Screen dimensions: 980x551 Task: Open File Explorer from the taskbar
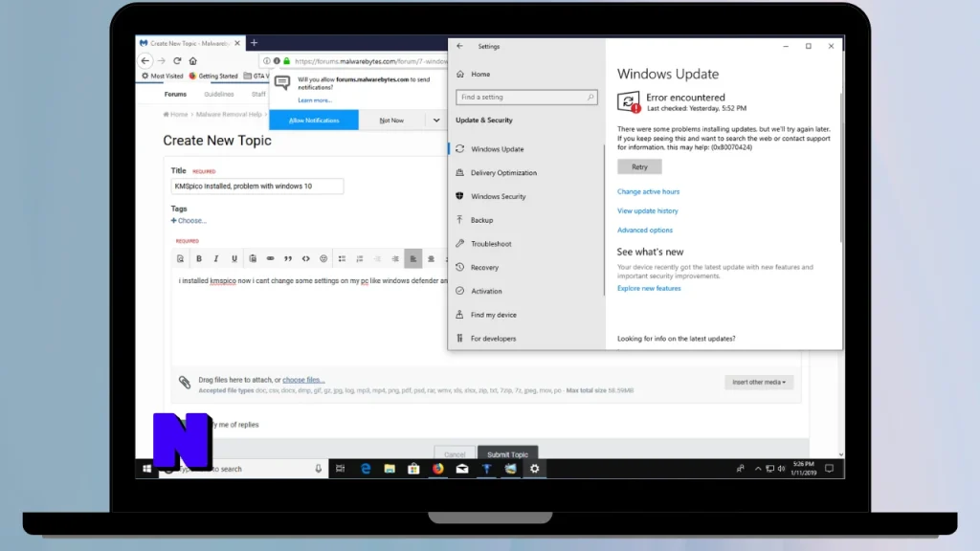(x=390, y=469)
